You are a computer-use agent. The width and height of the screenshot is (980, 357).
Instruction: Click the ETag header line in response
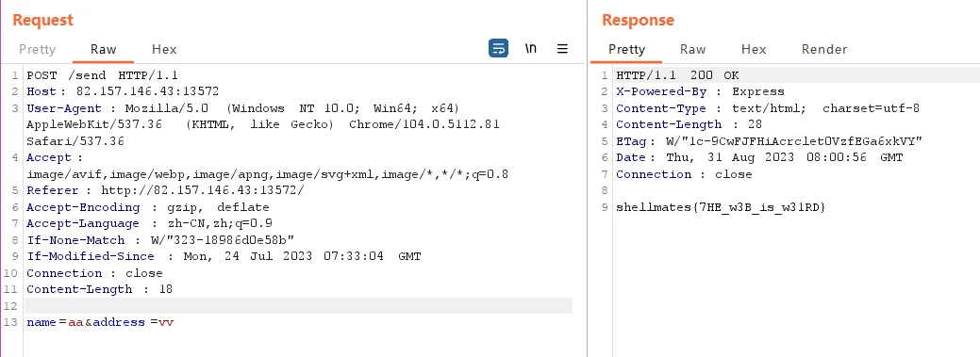click(770, 141)
